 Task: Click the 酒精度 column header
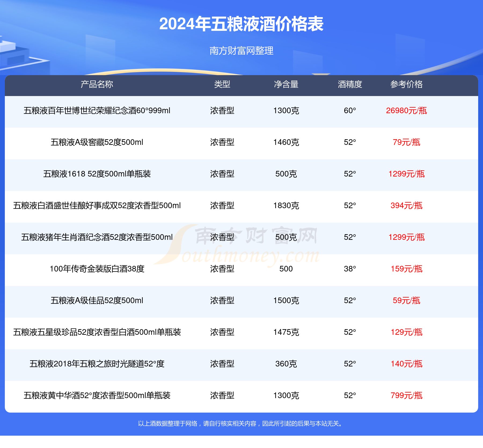[x=350, y=84]
